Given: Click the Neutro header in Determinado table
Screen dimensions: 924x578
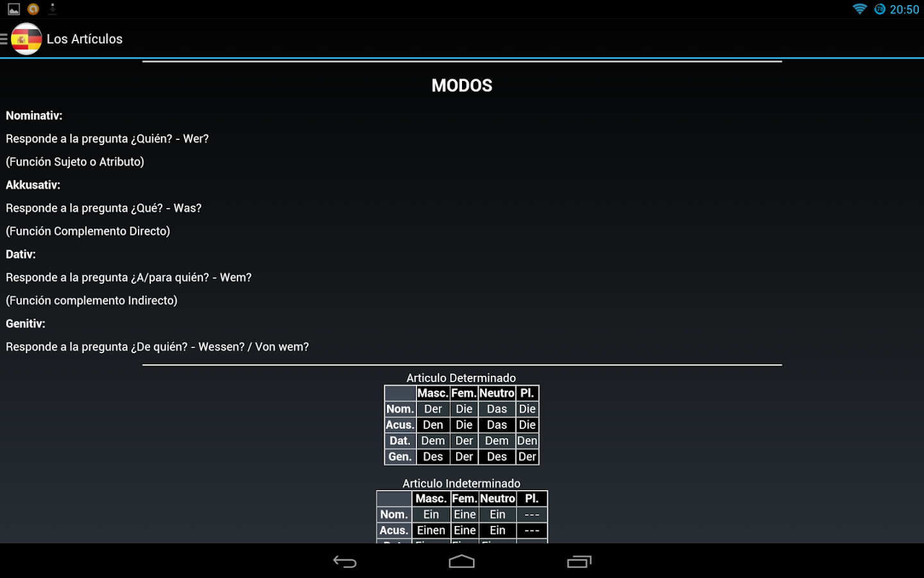Looking at the screenshot, I should (497, 393).
